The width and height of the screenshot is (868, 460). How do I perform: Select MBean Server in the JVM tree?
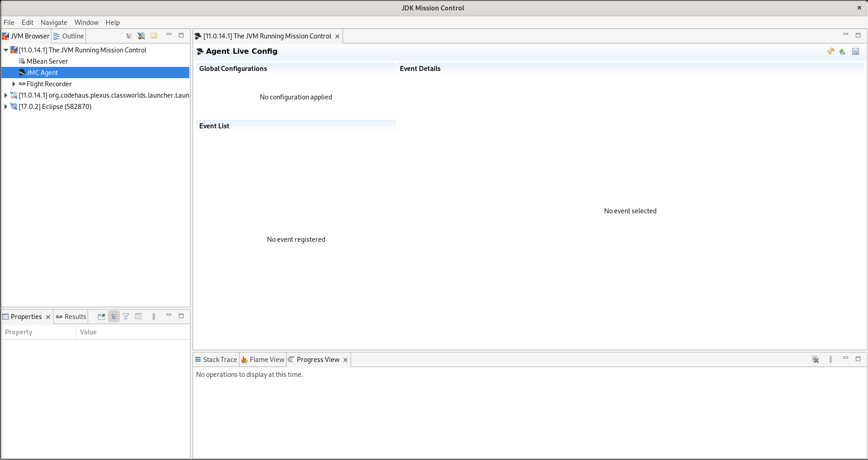coord(47,61)
